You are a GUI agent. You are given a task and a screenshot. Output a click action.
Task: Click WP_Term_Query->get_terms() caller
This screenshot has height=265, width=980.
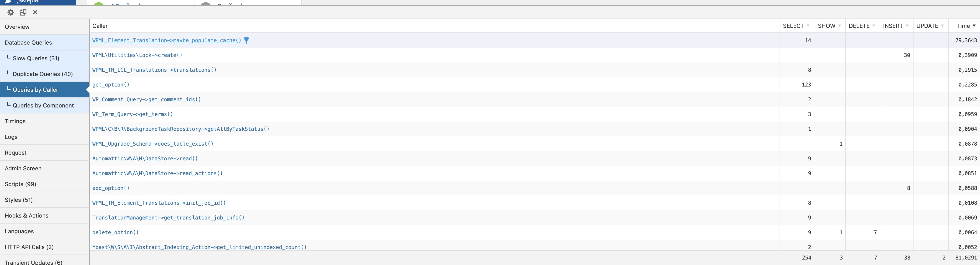tap(133, 114)
